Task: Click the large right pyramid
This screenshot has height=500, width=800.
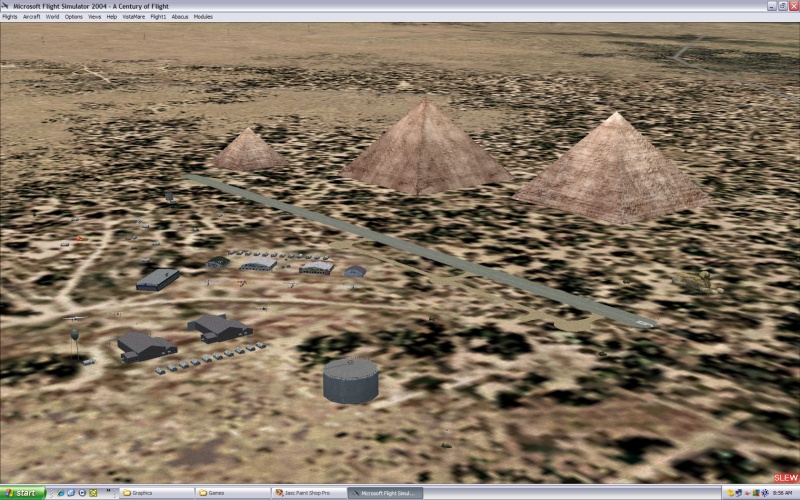Action: (614, 173)
